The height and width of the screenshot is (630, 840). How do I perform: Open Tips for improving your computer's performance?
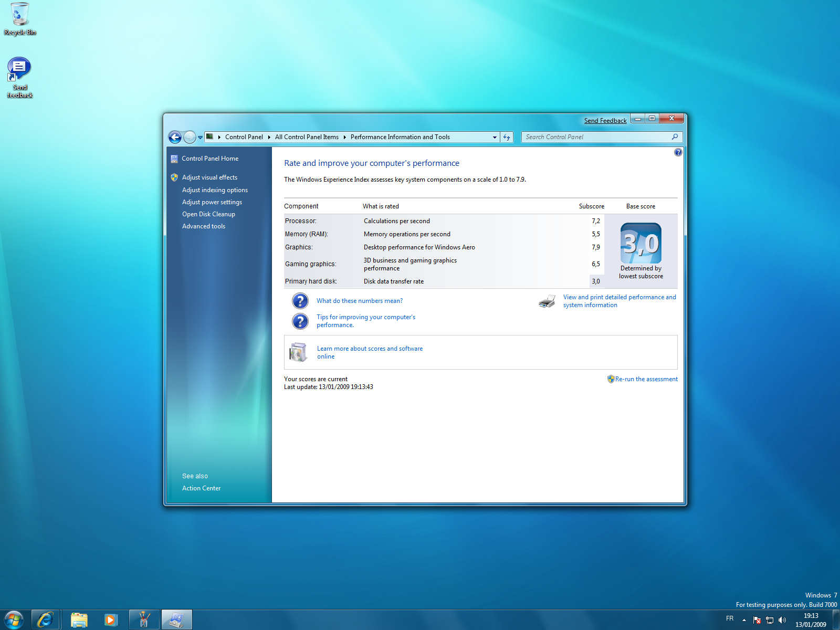tap(366, 321)
